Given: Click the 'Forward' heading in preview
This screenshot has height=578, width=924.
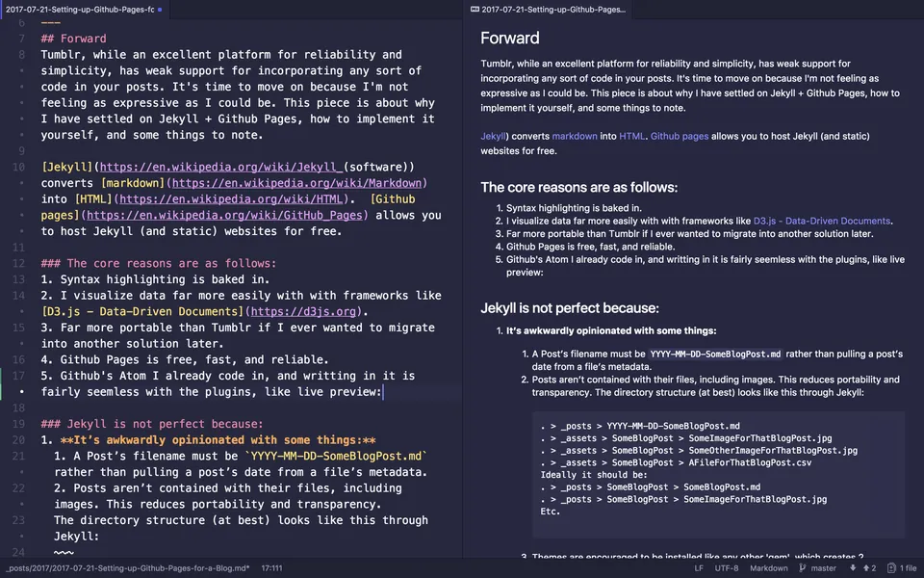Looking at the screenshot, I should pos(510,39).
